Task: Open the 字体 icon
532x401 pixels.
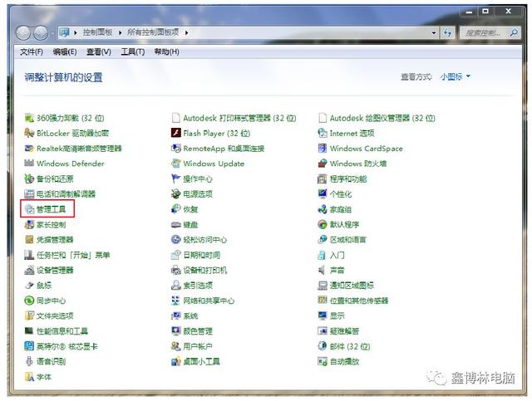Action: [29, 377]
